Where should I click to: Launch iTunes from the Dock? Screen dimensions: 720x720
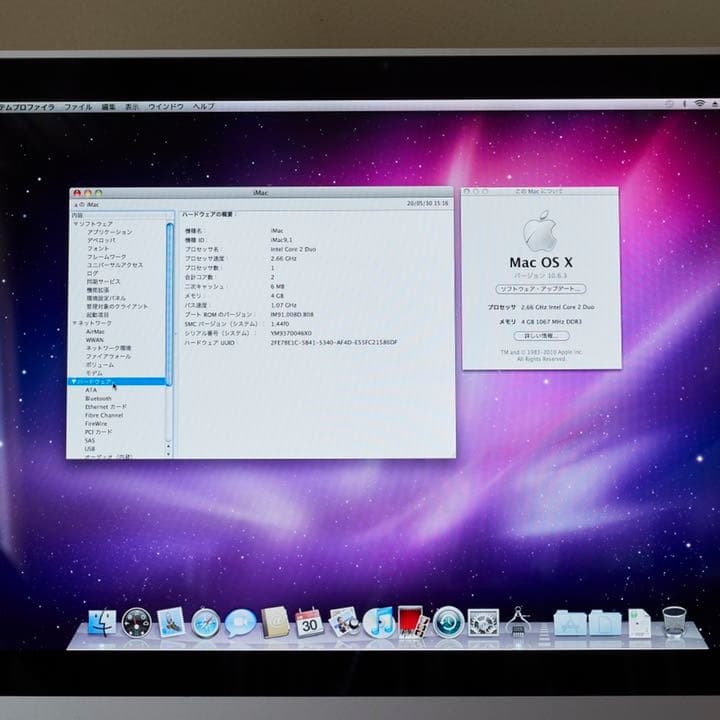tap(379, 622)
